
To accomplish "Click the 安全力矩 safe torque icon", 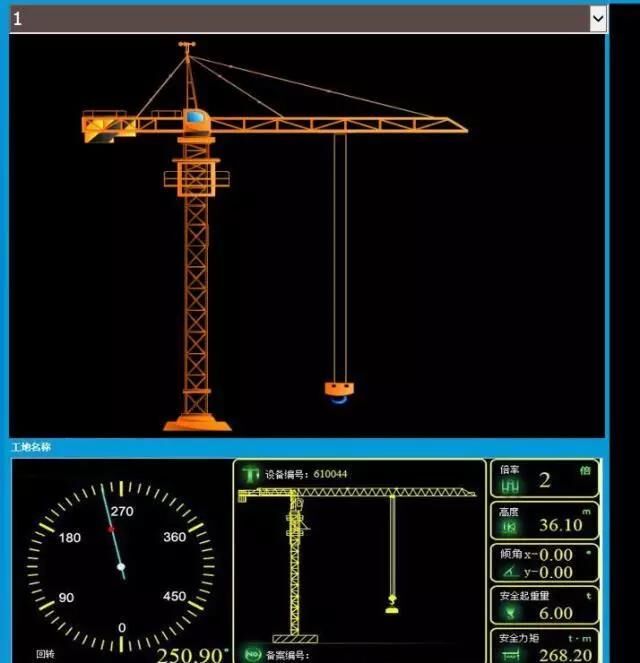I will click(x=511, y=654).
